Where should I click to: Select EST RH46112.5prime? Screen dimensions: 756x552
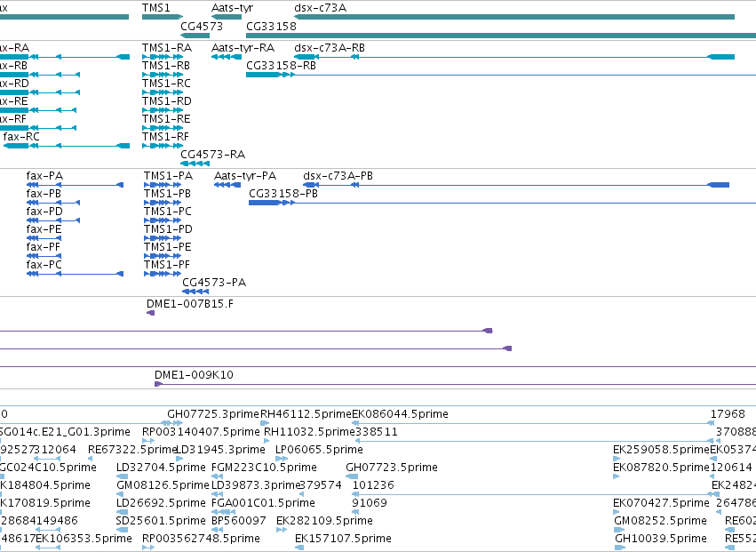point(306,414)
